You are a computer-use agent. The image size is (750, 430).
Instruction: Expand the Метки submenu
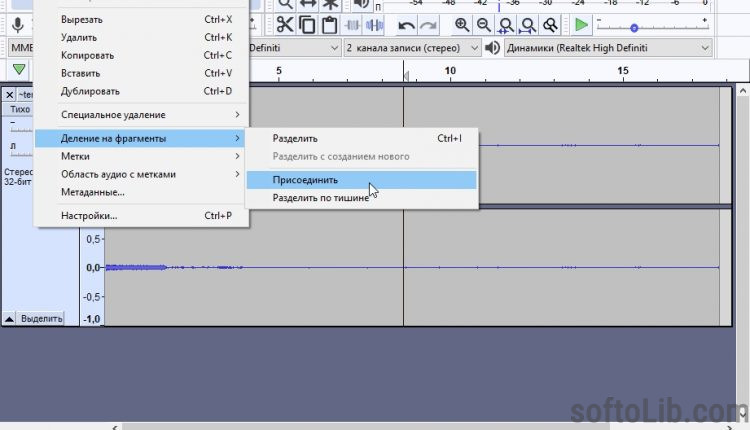point(142,156)
